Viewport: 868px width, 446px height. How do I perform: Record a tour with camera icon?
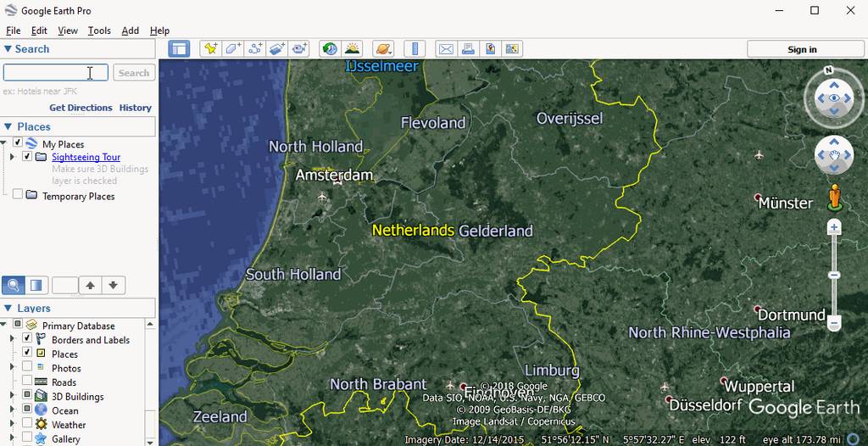pyautogui.click(x=299, y=49)
